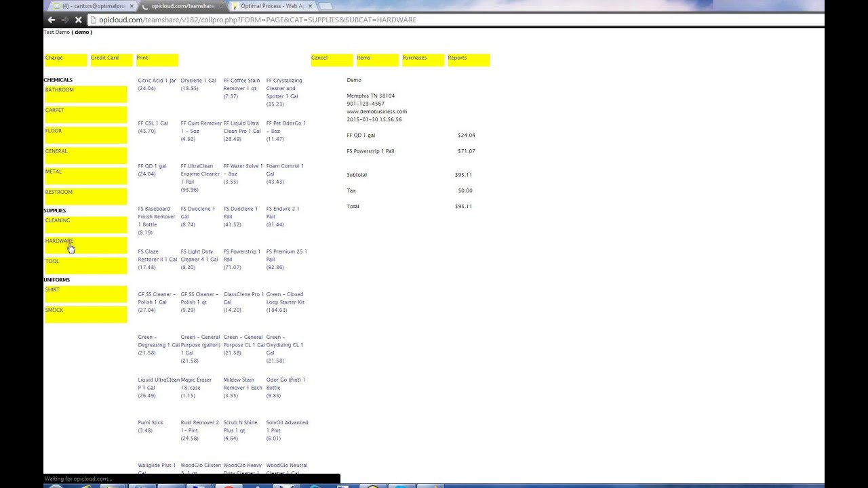Add Pumi Stick item
This screenshot has height=488, width=868.
point(151,426)
